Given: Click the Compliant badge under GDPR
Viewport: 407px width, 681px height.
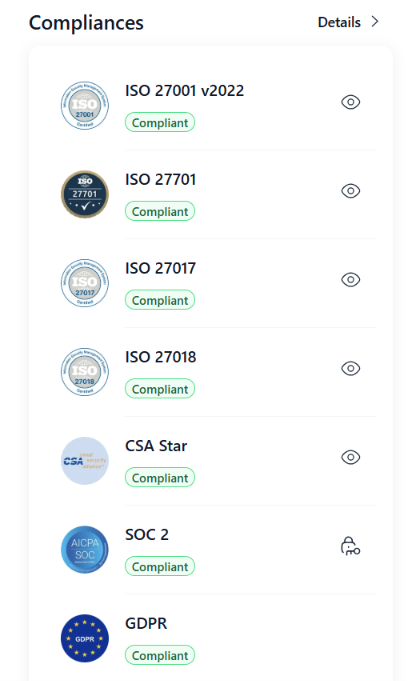Looking at the screenshot, I should [x=160, y=655].
